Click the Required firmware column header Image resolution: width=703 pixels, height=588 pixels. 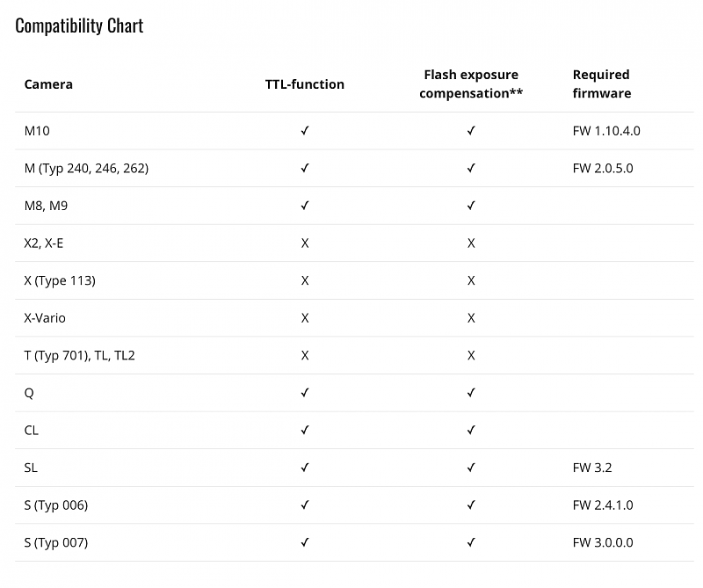point(602,84)
